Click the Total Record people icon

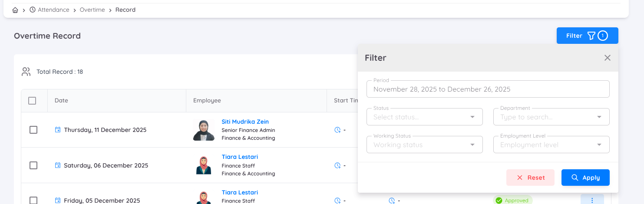coord(26,72)
